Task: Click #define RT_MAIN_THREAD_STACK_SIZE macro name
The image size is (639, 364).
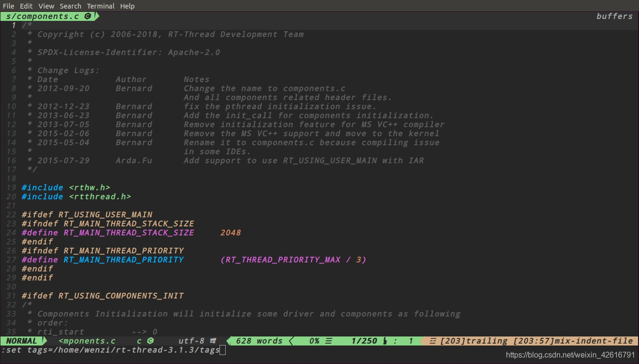Action: coord(129,233)
